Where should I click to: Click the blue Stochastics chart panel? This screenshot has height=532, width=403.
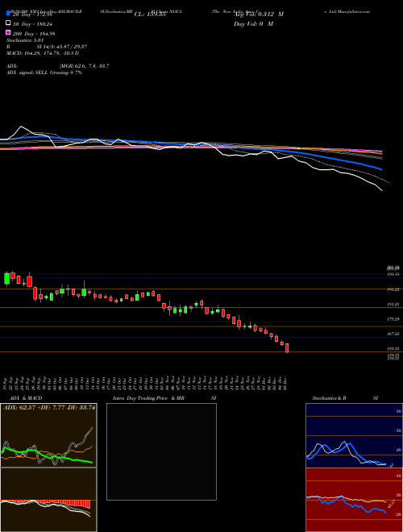[354, 435]
